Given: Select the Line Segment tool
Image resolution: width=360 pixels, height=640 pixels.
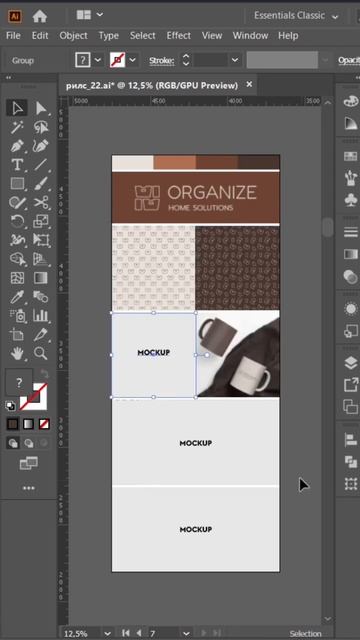Looking at the screenshot, I should pyautogui.click(x=41, y=164).
